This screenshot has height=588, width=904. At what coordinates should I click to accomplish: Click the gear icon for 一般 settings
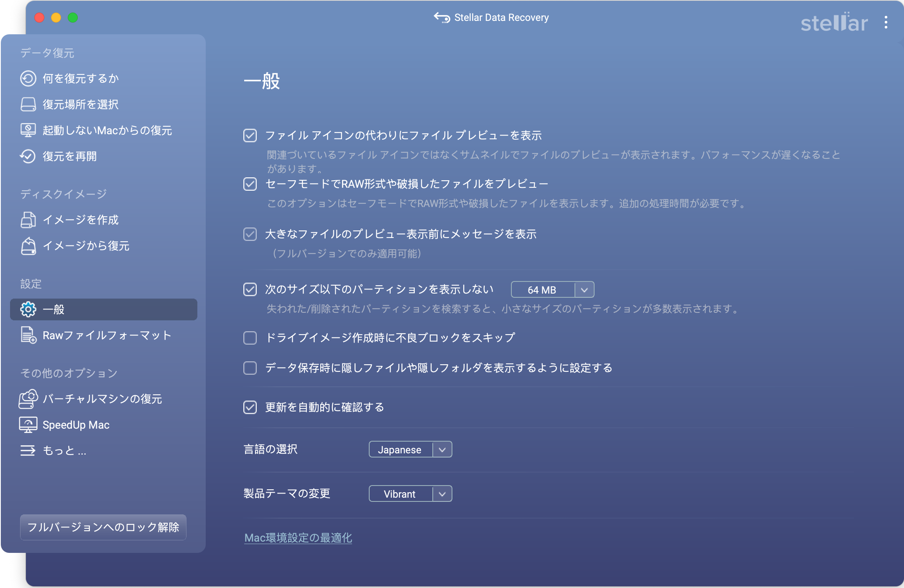pyautogui.click(x=28, y=309)
